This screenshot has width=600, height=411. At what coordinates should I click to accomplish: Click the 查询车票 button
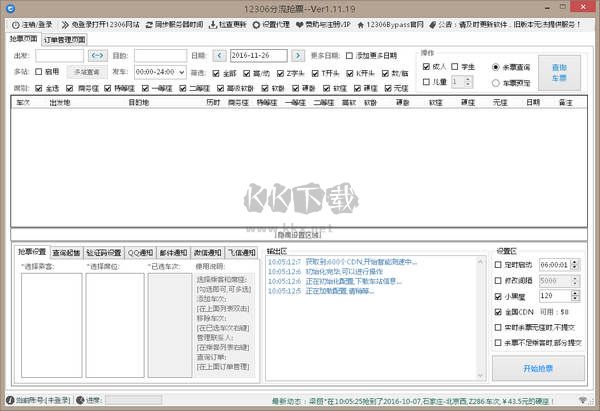coord(559,73)
